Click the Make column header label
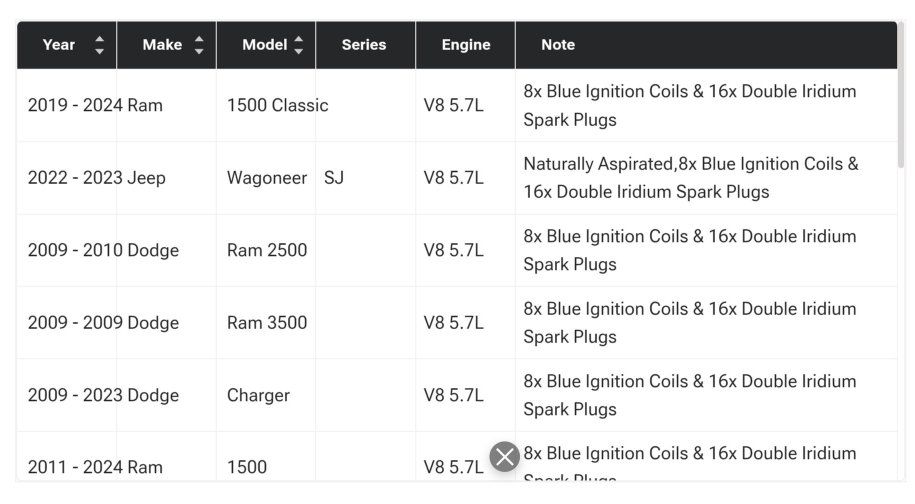Viewport: 915px width, 504px height. [x=162, y=45]
